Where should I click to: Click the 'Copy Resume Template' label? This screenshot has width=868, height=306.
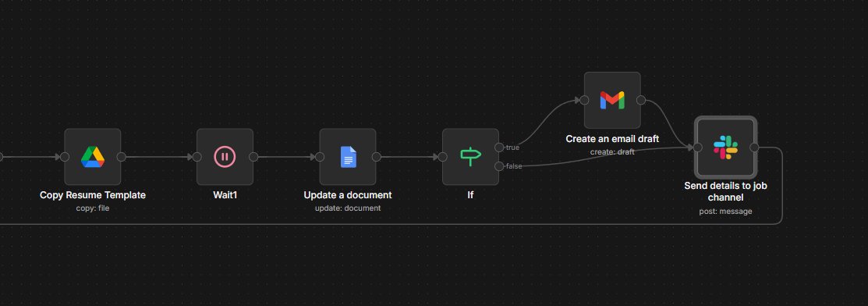[x=93, y=195]
